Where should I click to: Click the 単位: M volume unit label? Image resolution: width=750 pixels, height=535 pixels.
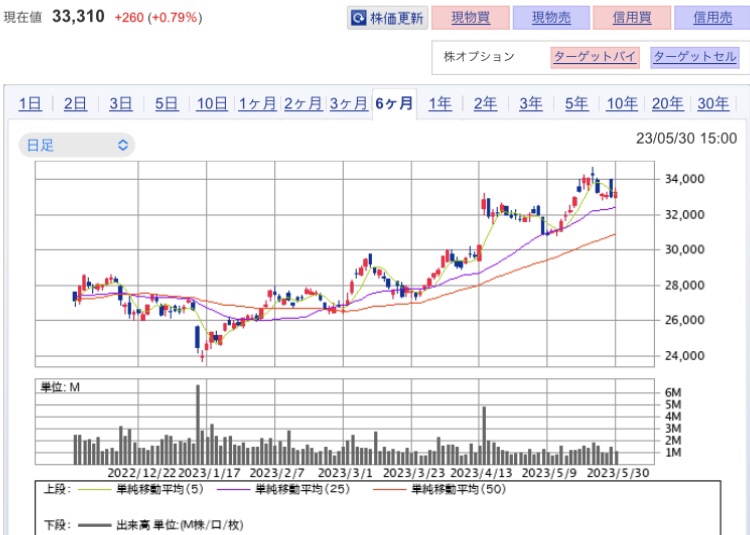pos(60,387)
